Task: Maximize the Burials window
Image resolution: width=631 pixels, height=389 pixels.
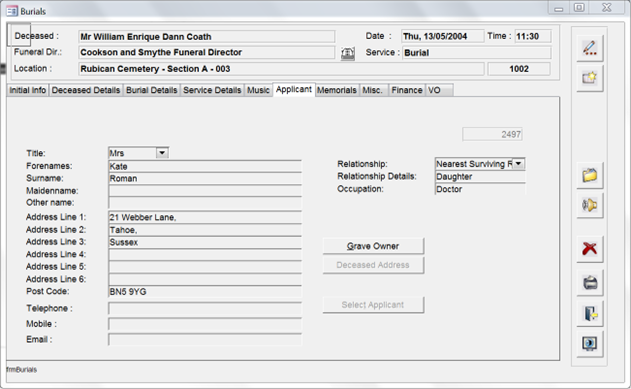Action: click(x=579, y=8)
